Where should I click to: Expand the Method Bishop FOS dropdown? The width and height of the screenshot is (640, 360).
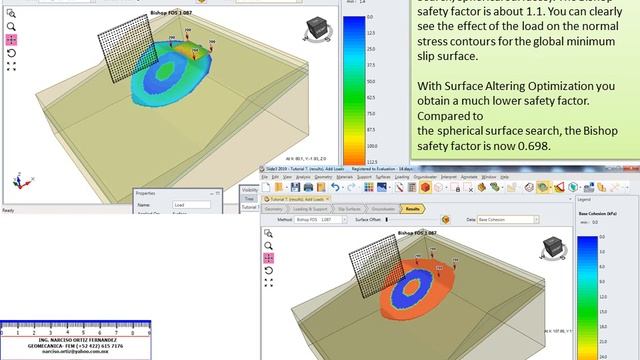pos(344,220)
